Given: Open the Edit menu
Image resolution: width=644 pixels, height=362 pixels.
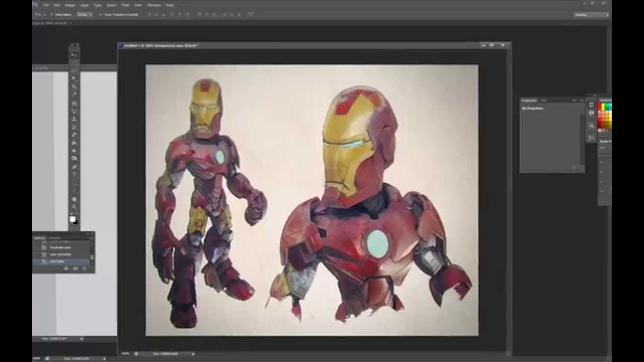Looking at the screenshot, I should tap(57, 5).
